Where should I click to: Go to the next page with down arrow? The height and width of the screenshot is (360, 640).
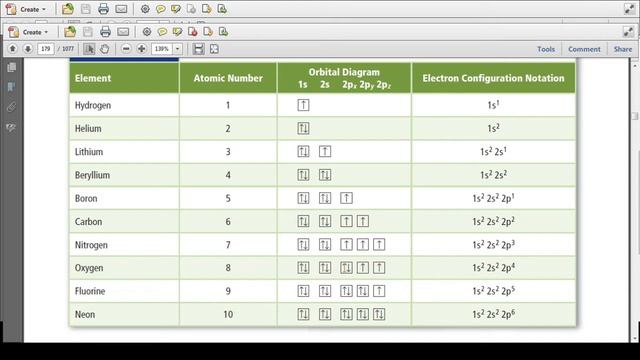pyautogui.click(x=28, y=49)
